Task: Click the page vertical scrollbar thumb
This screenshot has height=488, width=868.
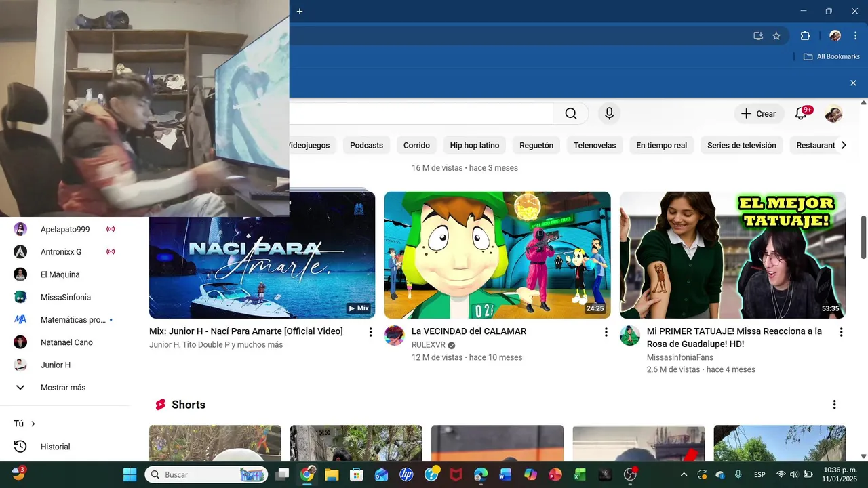Action: click(x=863, y=237)
